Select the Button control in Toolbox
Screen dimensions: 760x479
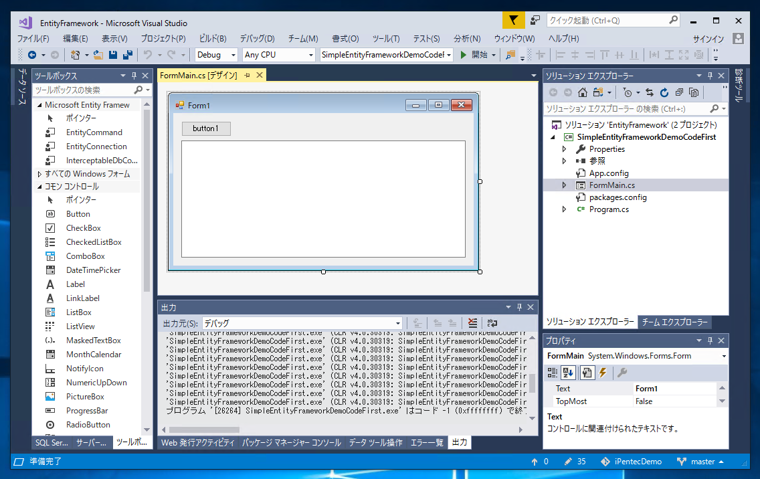click(x=78, y=214)
